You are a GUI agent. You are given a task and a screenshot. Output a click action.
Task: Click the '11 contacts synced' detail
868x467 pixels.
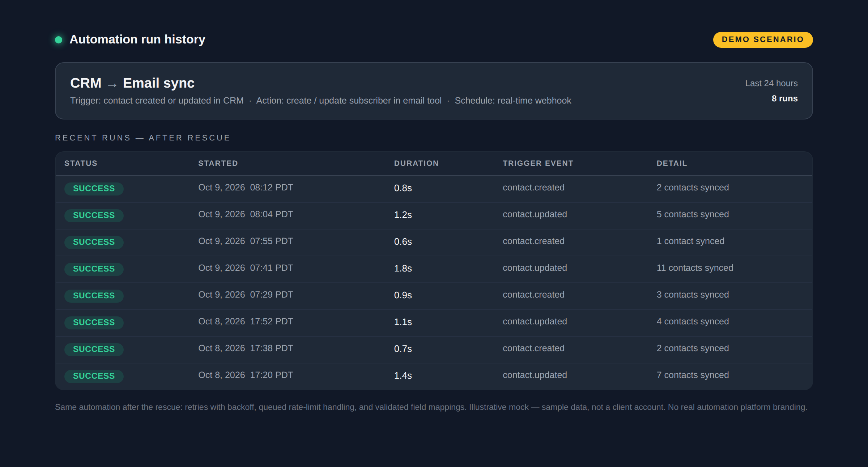695,268
